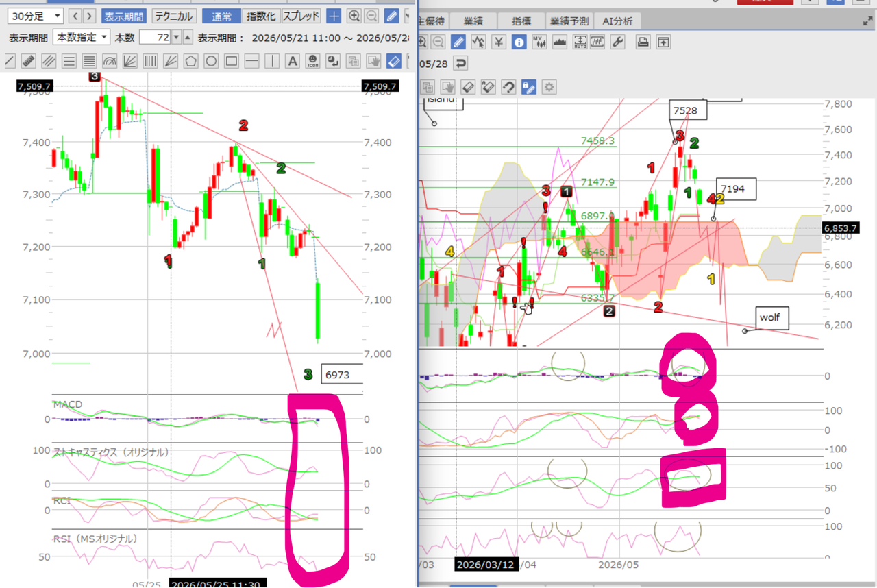Click the highlighted eraser tool in left chart

pos(394,61)
